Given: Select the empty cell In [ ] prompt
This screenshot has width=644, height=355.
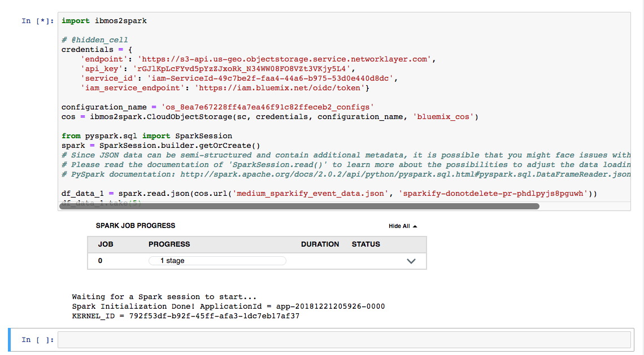Looking at the screenshot, I should (x=38, y=340).
